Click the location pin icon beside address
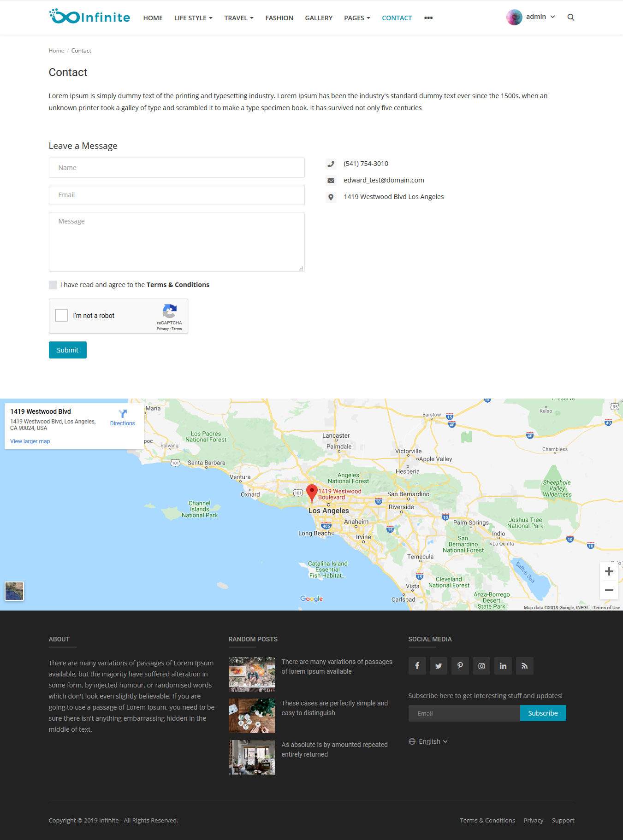623x840 pixels. click(331, 197)
